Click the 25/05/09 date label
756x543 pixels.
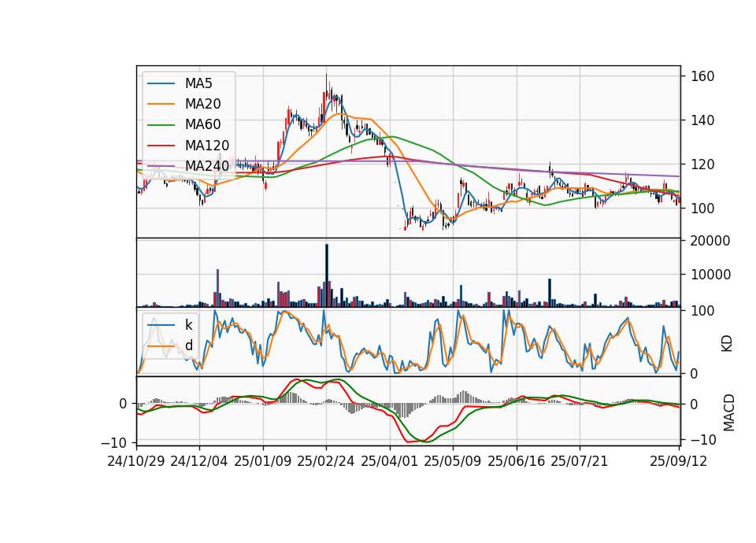tap(452, 461)
